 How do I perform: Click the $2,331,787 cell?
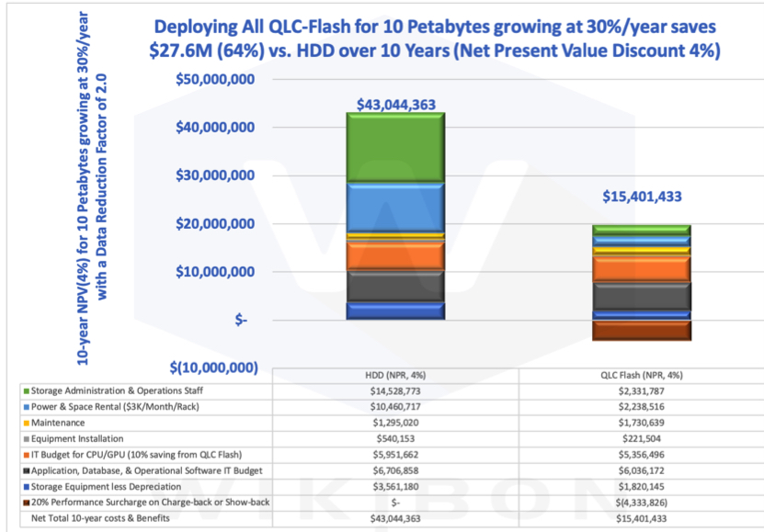[642, 391]
